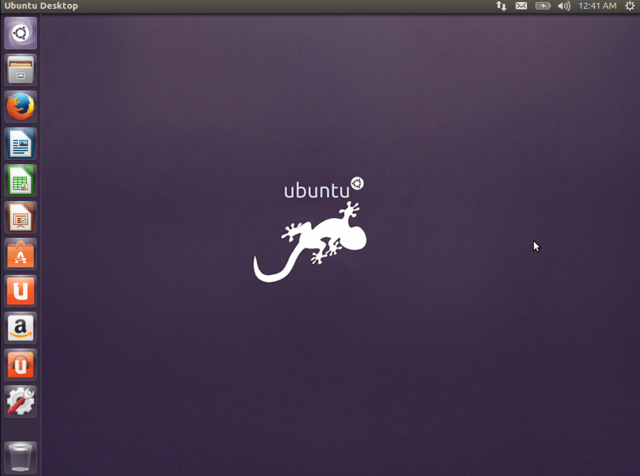This screenshot has width=640, height=476.
Task: Open the Trash bin
Action: coord(20,457)
